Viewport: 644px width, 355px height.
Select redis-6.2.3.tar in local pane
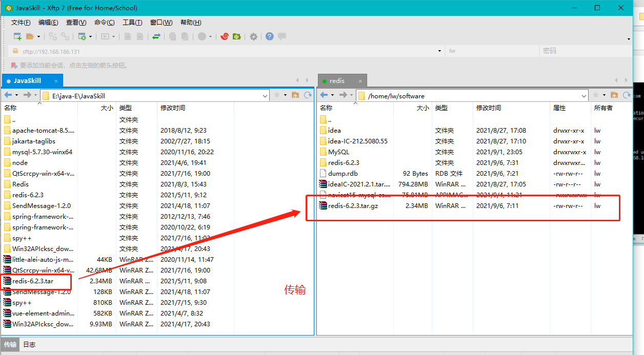33,281
